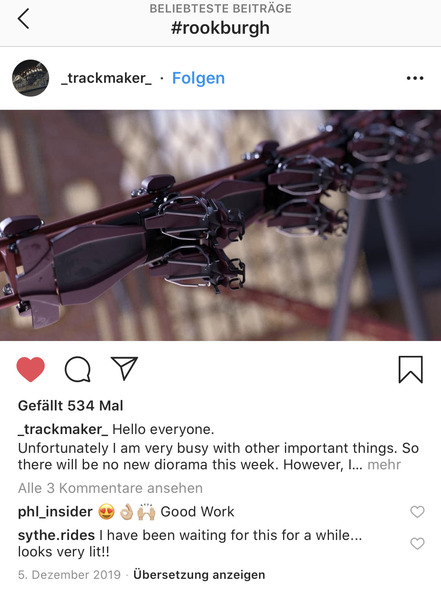Unlike the post via red heart
The height and width of the screenshot is (600, 441).
coord(31,369)
